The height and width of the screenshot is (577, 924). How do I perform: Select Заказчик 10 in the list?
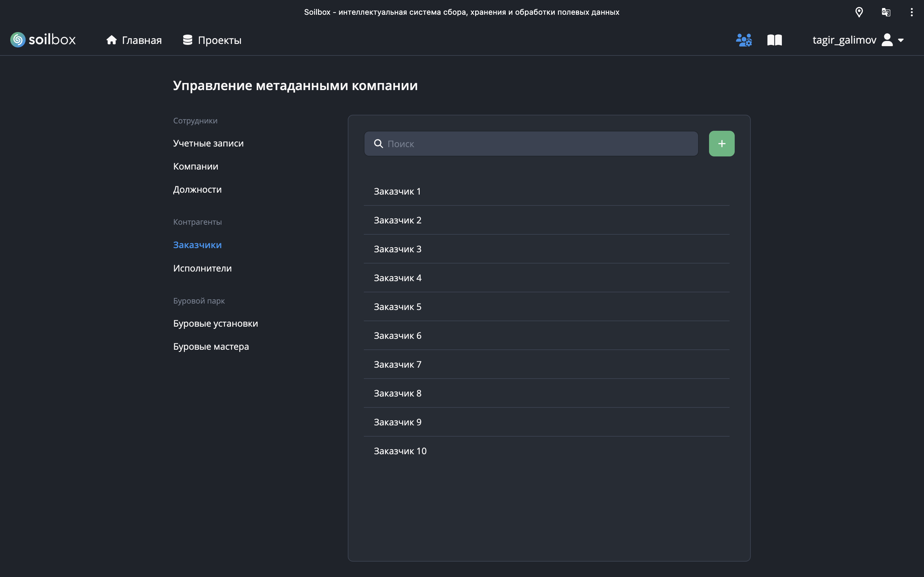point(400,451)
